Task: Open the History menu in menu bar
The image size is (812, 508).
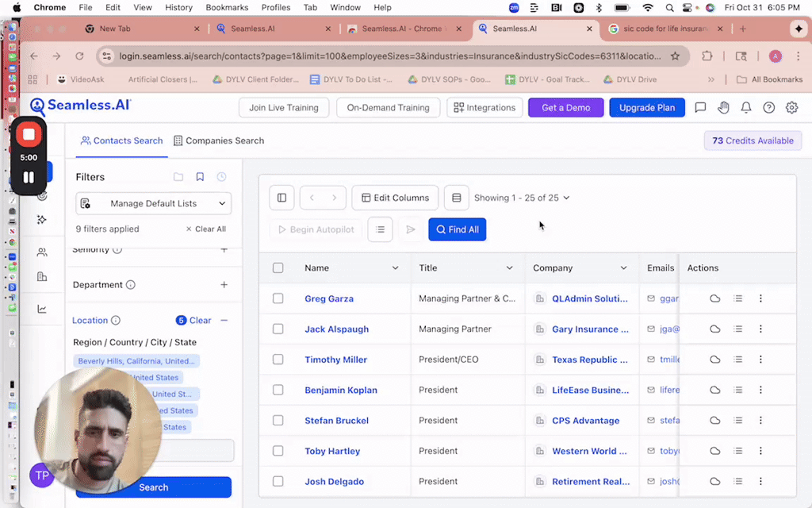Action: coord(178,7)
